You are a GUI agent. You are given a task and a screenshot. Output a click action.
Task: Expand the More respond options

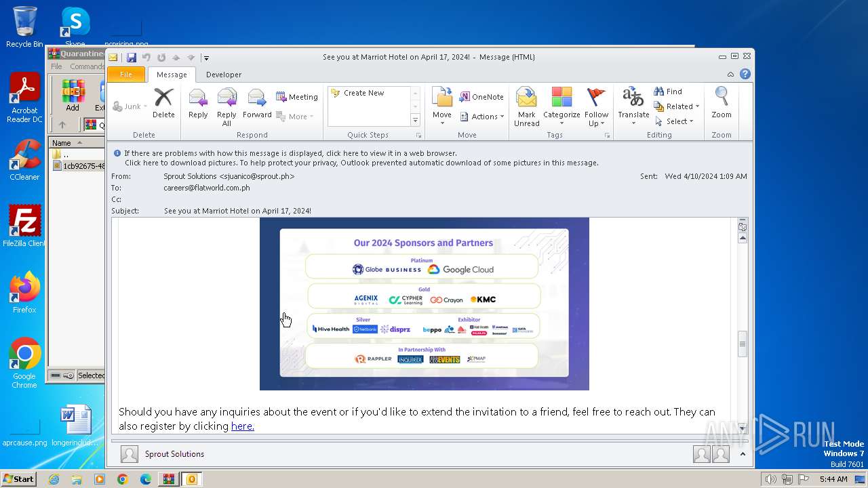point(295,117)
